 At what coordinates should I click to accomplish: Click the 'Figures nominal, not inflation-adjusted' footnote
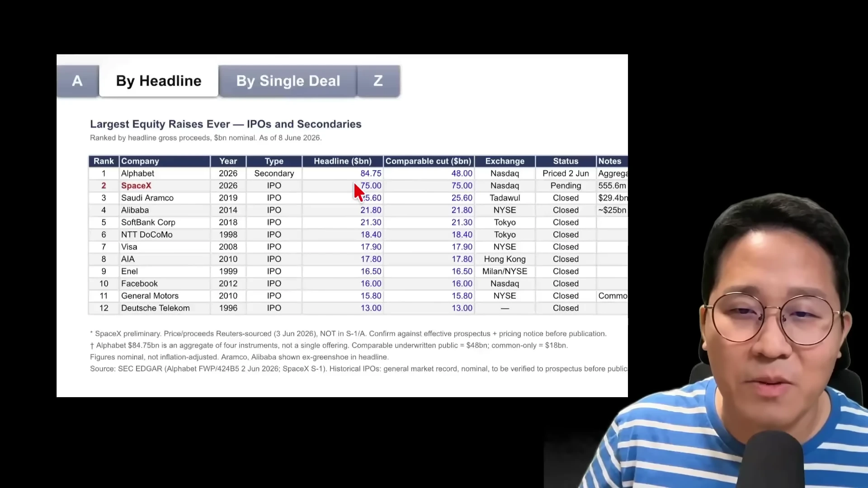coord(239,357)
